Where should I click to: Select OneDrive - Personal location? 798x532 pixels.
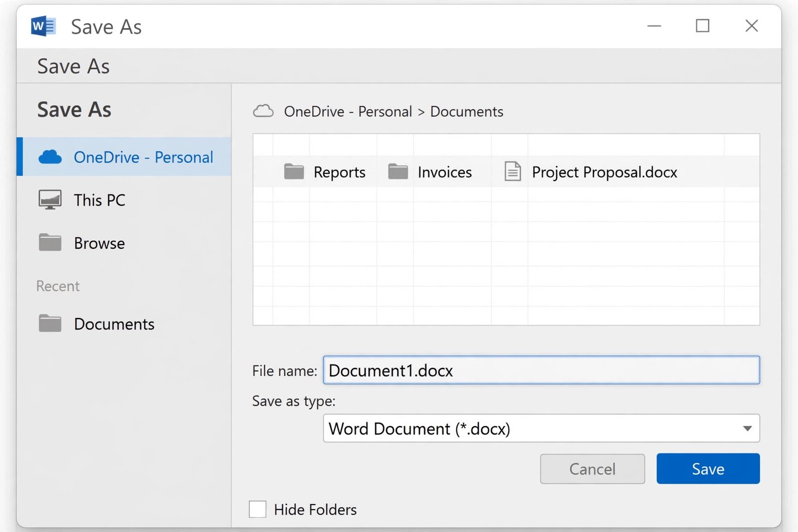[124, 157]
